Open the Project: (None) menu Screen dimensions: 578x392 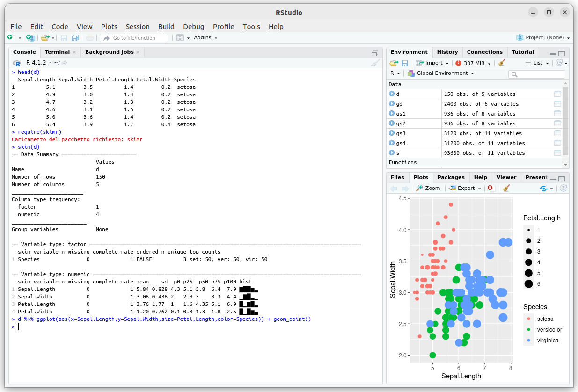coord(543,37)
